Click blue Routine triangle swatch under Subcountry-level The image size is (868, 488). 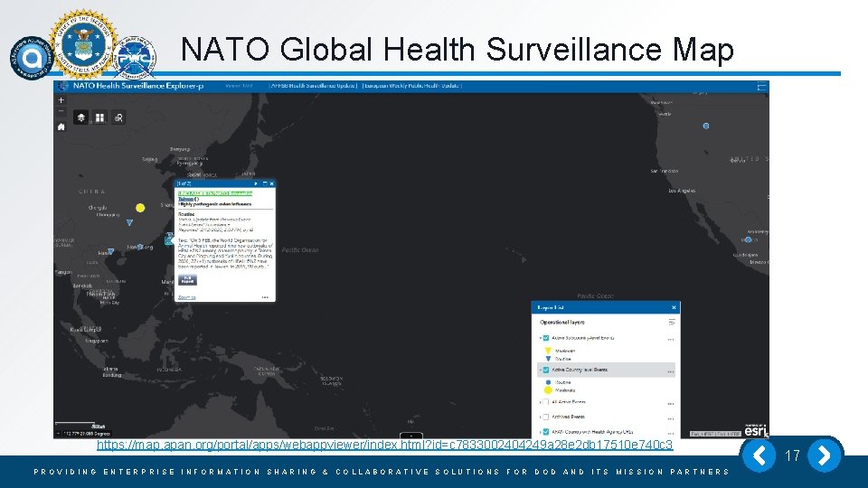[x=548, y=359]
